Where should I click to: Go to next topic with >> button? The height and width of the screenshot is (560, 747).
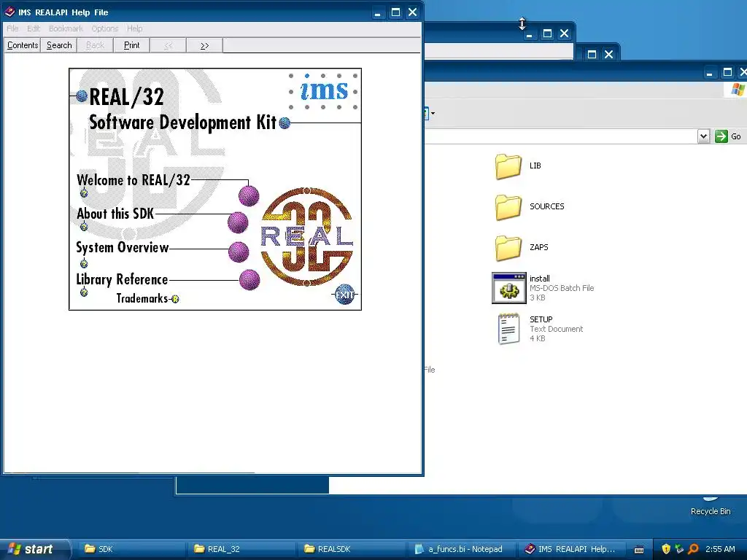204,45
